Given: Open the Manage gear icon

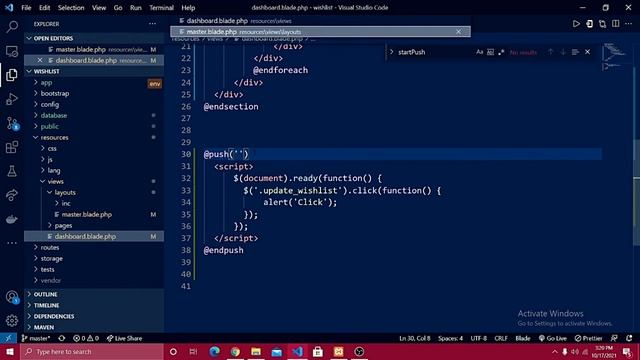Looking at the screenshot, I should click(x=12, y=321).
